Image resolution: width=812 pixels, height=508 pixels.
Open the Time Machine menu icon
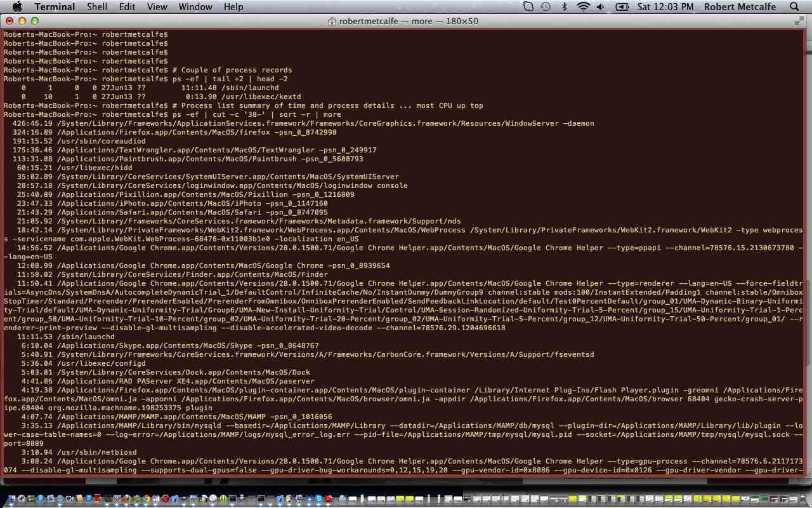(546, 7)
